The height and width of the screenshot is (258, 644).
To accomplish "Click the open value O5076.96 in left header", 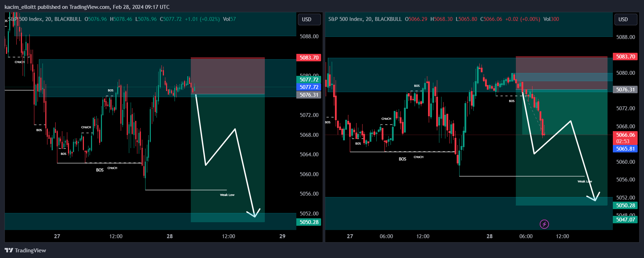I will (96, 19).
